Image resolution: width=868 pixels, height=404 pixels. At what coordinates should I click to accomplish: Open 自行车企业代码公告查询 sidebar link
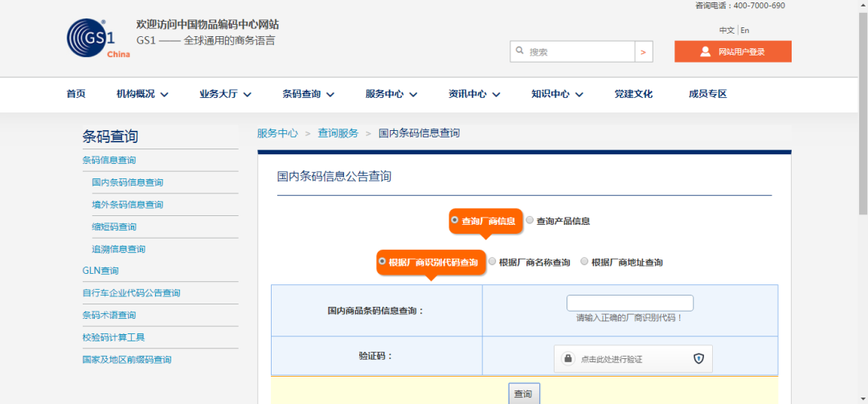click(131, 293)
